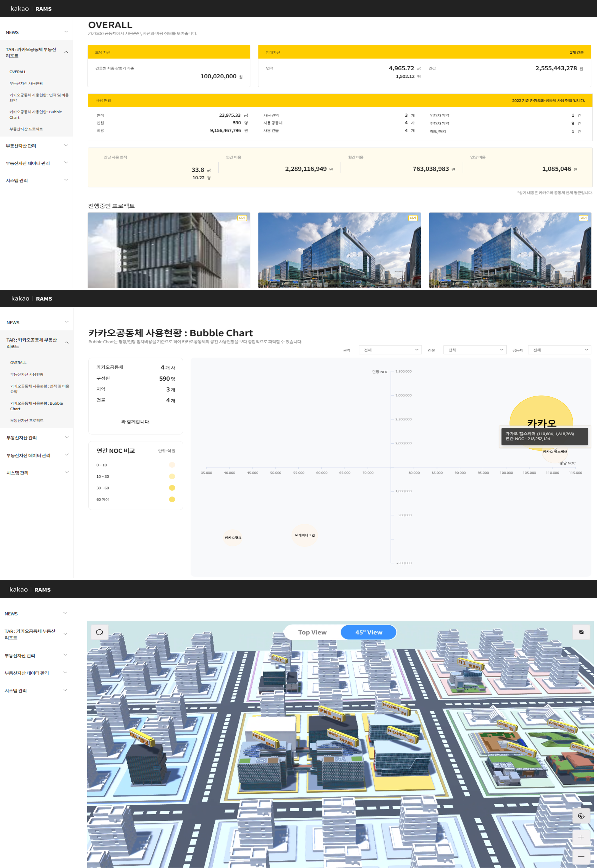The image size is (597, 868).
Task: Click the 디케이테크인 bubble in the chart
Action: click(x=305, y=535)
